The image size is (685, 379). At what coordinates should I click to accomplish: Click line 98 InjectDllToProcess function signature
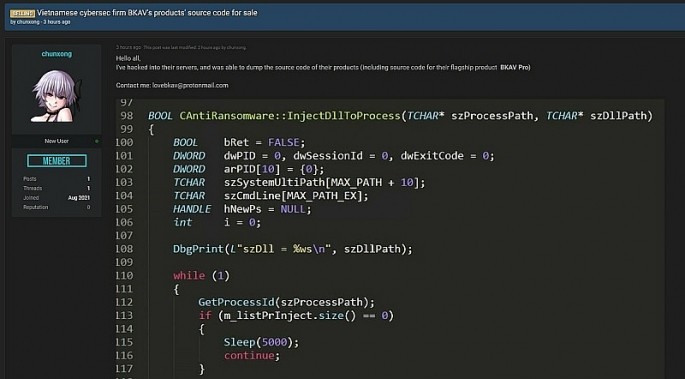[x=400, y=116]
